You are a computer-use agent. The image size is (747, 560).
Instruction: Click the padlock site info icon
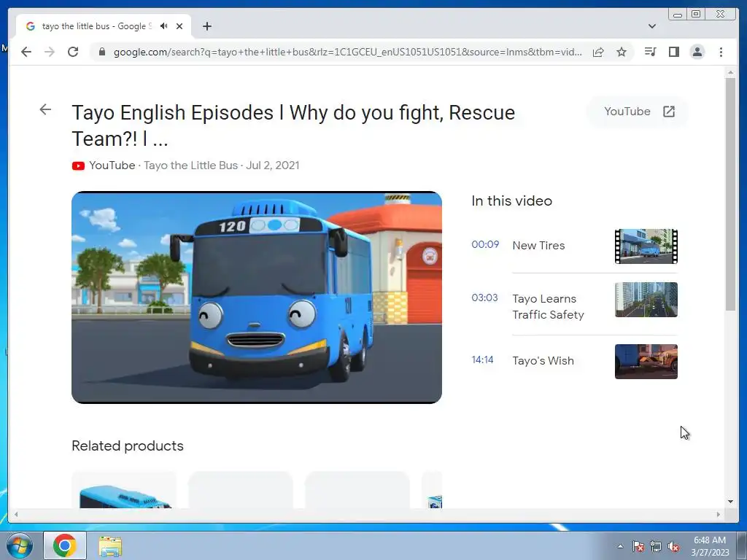click(x=102, y=52)
